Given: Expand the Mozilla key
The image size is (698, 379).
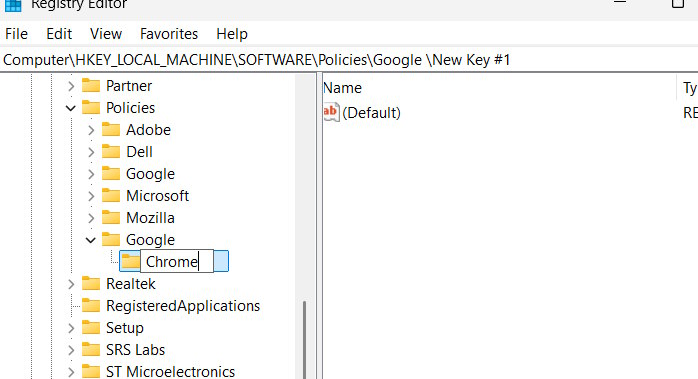Looking at the screenshot, I should pos(91,218).
